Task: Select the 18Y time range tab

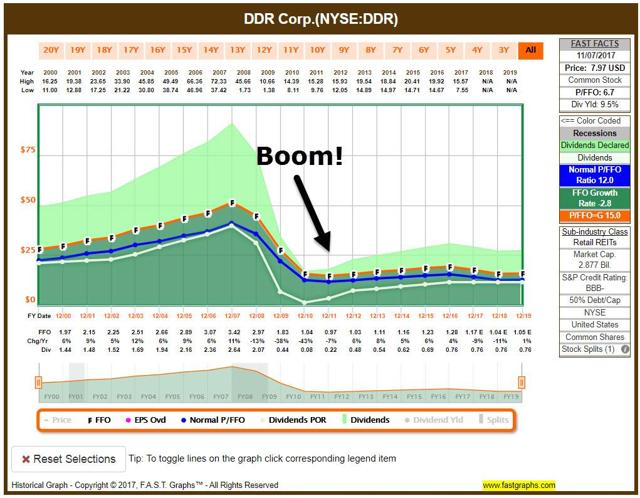Action: 104,50
